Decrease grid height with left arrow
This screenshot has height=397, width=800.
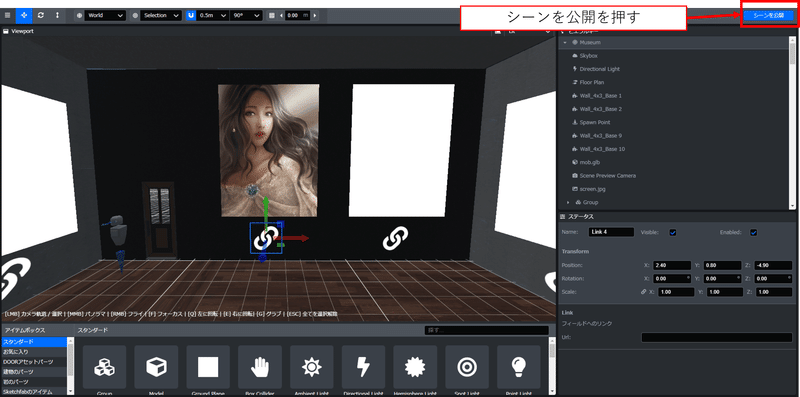click(281, 15)
